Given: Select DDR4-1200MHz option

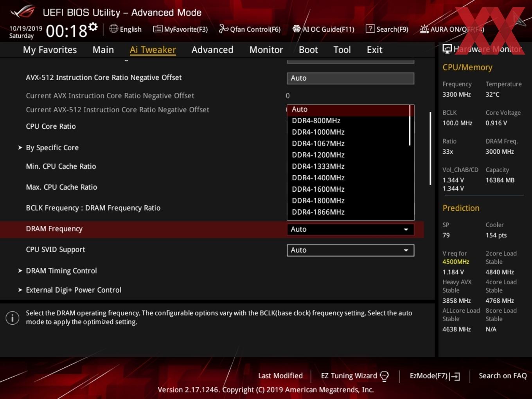Looking at the screenshot, I should [348, 155].
